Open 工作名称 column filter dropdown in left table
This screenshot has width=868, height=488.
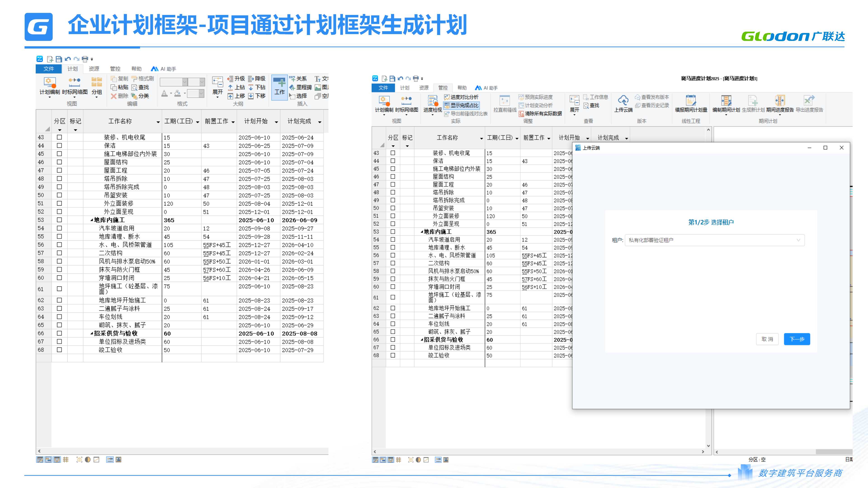(x=158, y=122)
